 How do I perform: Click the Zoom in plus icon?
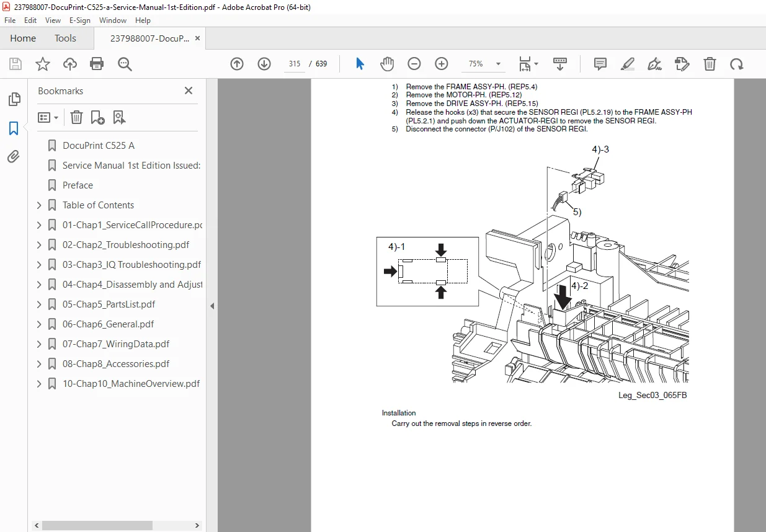(442, 64)
